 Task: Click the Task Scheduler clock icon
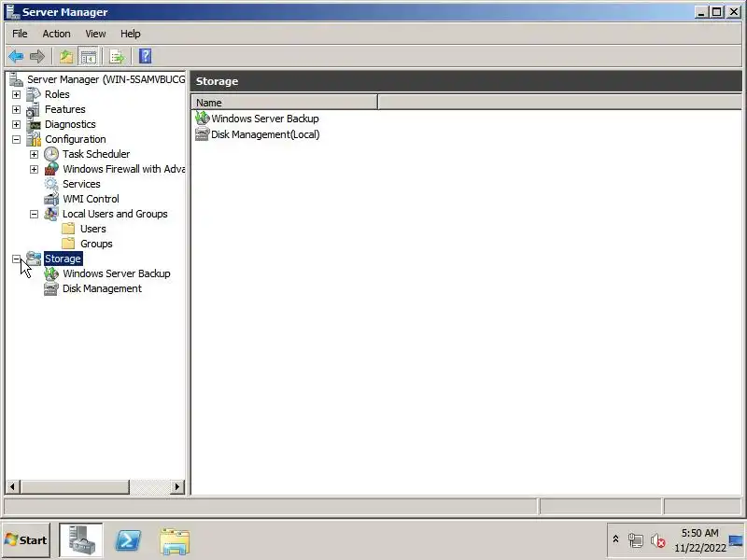coord(51,154)
